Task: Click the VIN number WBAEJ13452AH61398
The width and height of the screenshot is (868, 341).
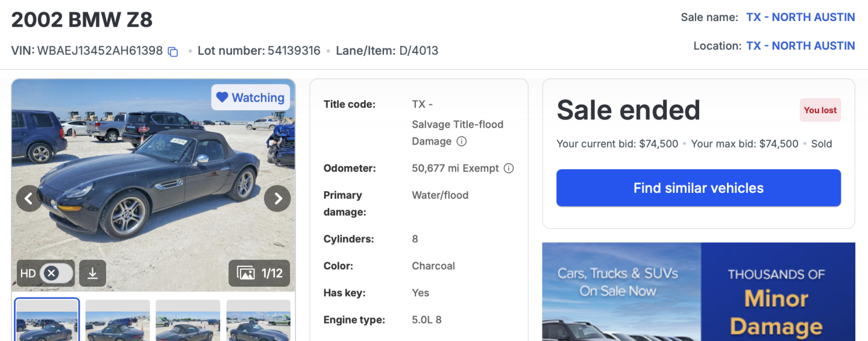Action: [100, 51]
